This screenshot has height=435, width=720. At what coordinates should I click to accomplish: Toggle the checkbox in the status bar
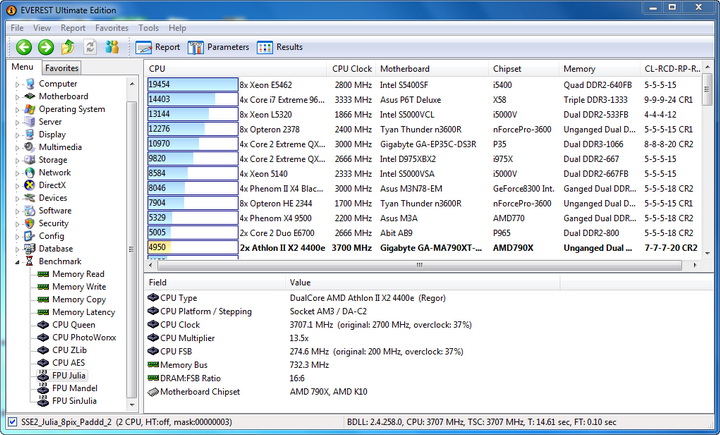[x=13, y=422]
